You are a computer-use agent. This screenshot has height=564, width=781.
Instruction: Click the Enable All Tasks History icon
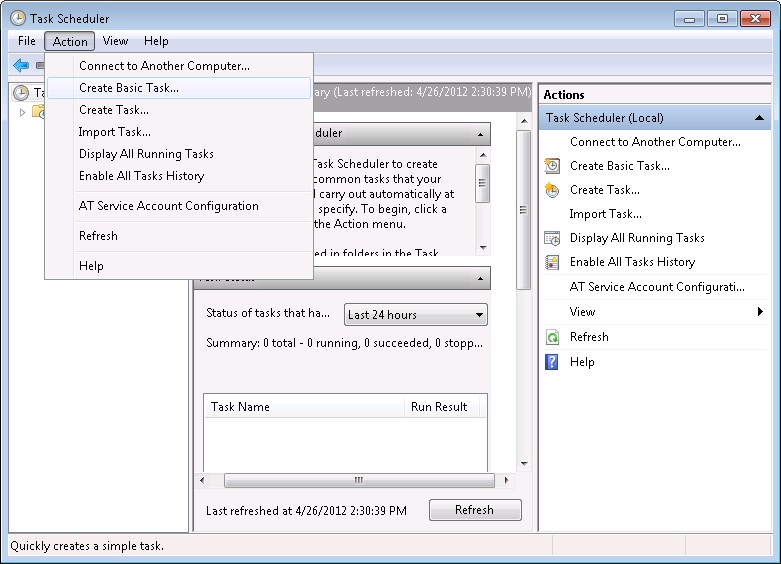coord(552,262)
